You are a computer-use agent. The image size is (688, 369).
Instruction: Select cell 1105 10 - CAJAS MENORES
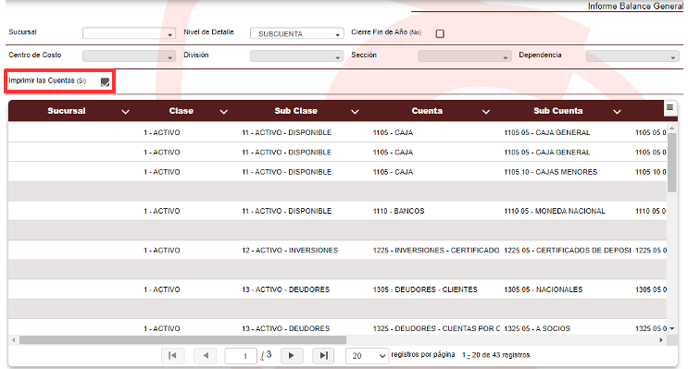550,172
